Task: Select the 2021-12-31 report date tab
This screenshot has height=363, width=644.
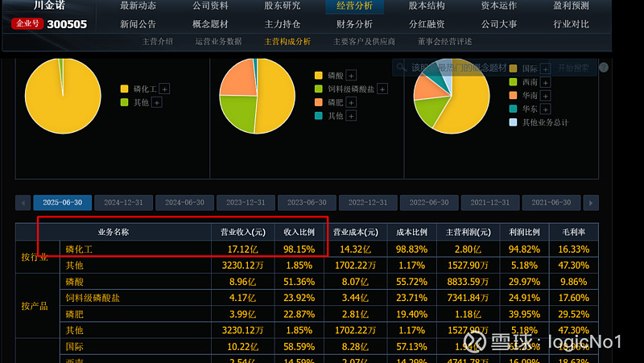Action: (490, 203)
